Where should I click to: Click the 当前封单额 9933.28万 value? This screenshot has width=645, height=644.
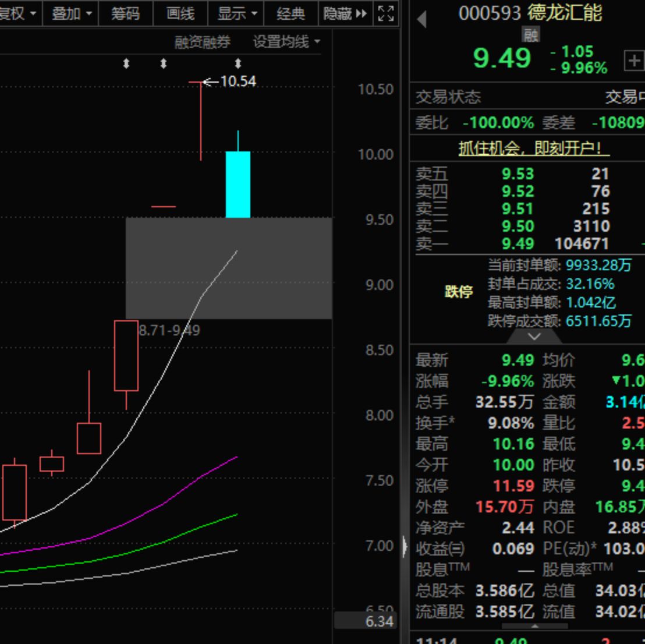click(x=598, y=265)
